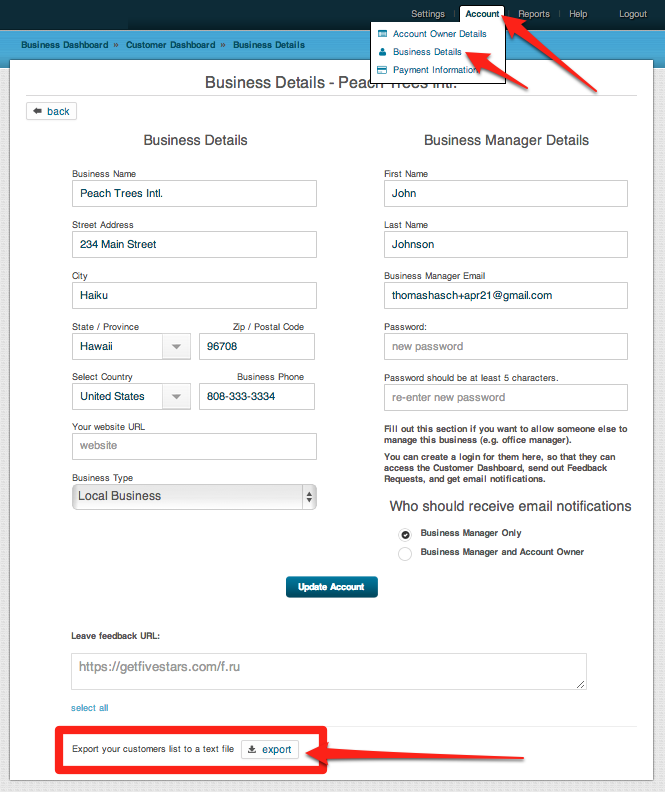Click the export download icon
The image size is (665, 792).
(x=252, y=749)
